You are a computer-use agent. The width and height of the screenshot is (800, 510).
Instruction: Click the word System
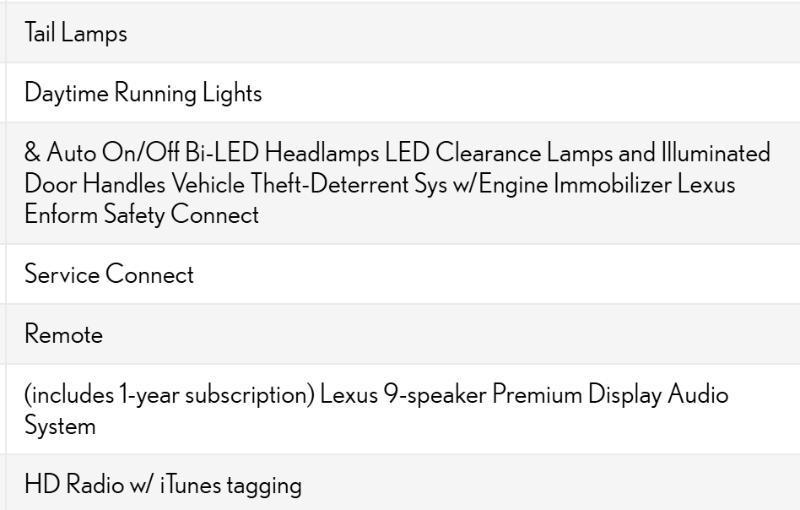pos(60,425)
